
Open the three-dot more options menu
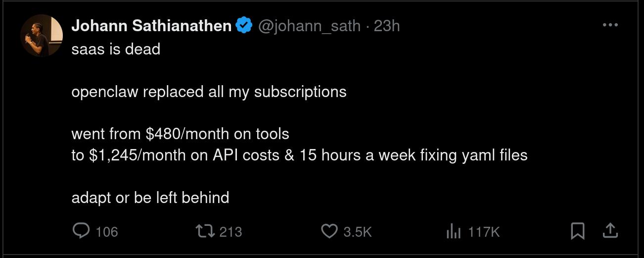pyautogui.click(x=610, y=25)
